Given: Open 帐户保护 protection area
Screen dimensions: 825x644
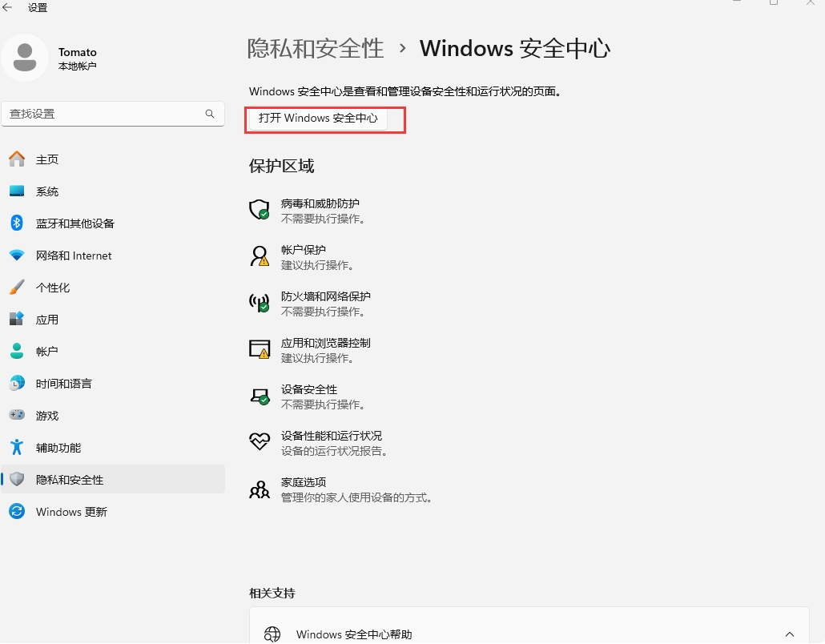Looking at the screenshot, I should [x=302, y=257].
